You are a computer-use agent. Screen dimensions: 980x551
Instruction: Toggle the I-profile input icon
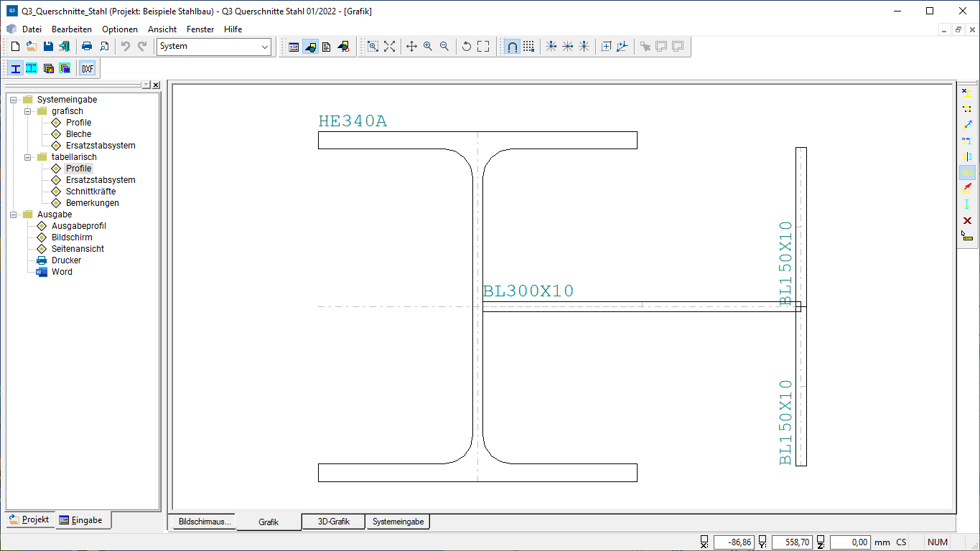point(15,68)
